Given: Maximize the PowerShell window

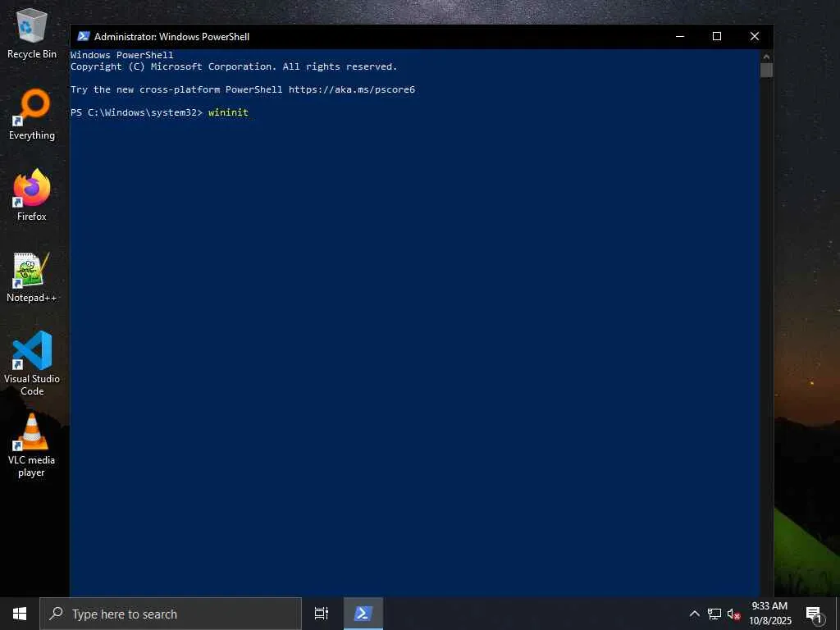Looking at the screenshot, I should tap(717, 36).
